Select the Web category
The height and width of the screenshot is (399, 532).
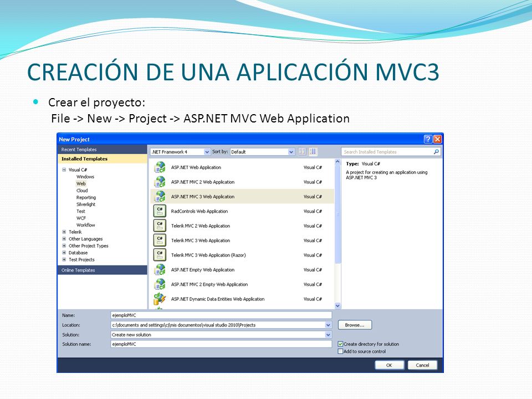tap(81, 183)
